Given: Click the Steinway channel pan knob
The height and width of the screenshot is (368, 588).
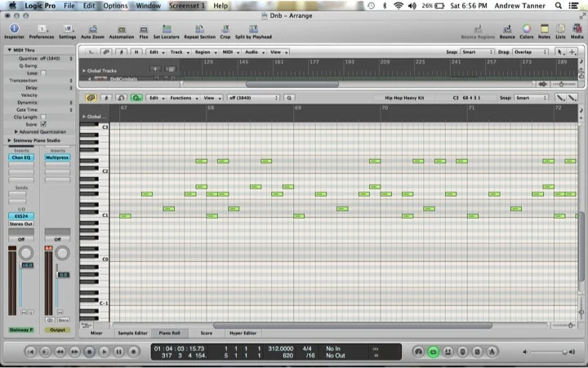Looking at the screenshot, I should pyautogui.click(x=26, y=254).
